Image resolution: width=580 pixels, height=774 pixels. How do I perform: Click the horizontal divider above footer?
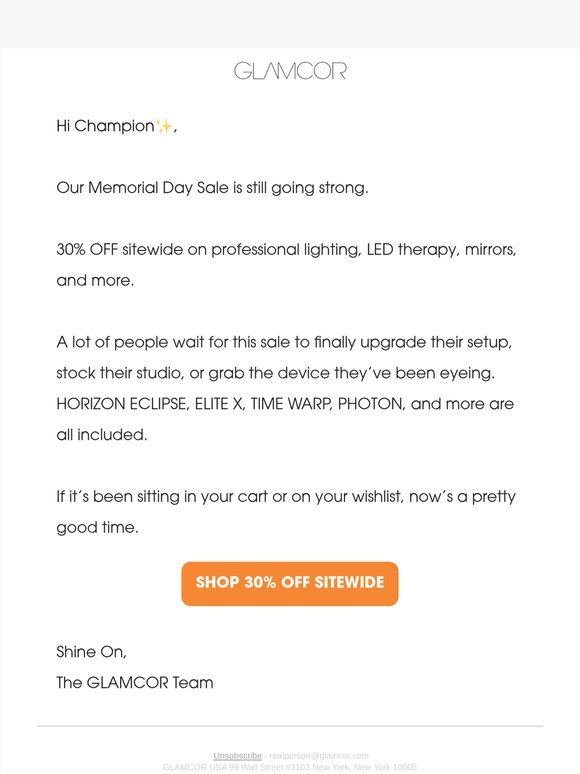pos(290,726)
